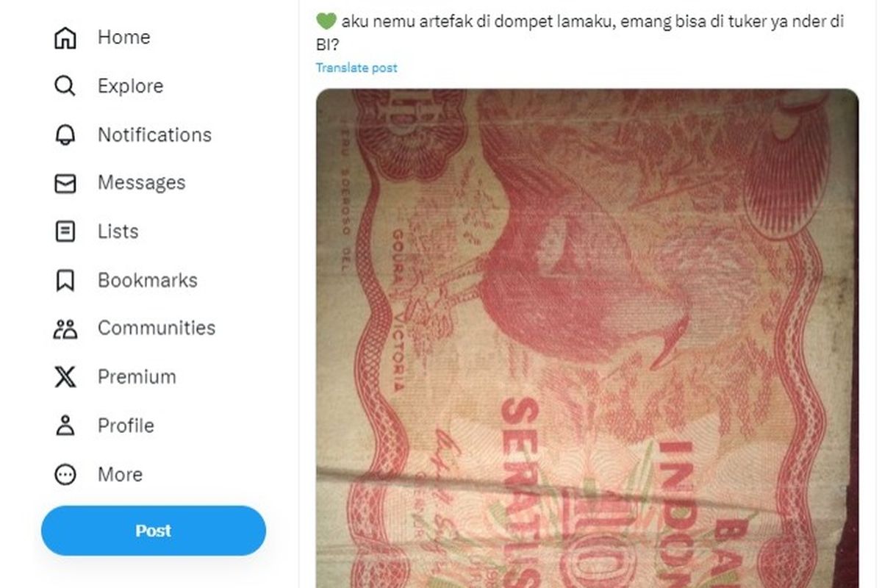Go to the Home menu label
Image resolution: width=882 pixels, height=588 pixels.
point(123,37)
